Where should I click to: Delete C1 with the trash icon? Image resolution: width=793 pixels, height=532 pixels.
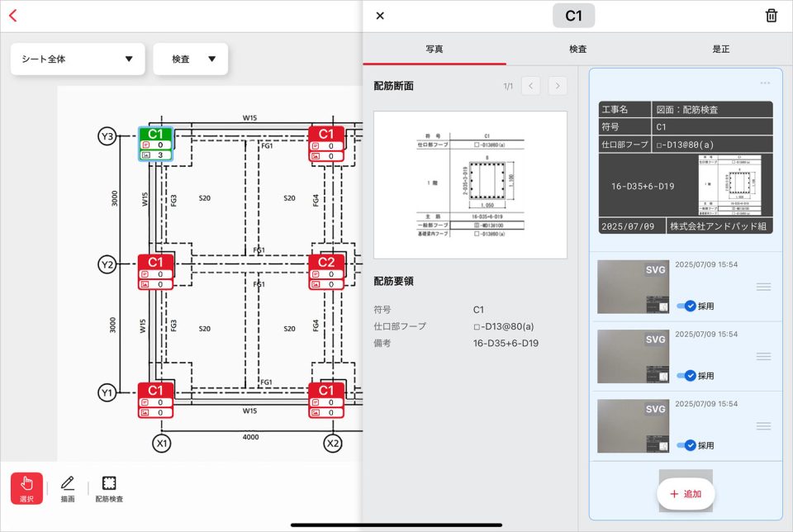(x=772, y=16)
